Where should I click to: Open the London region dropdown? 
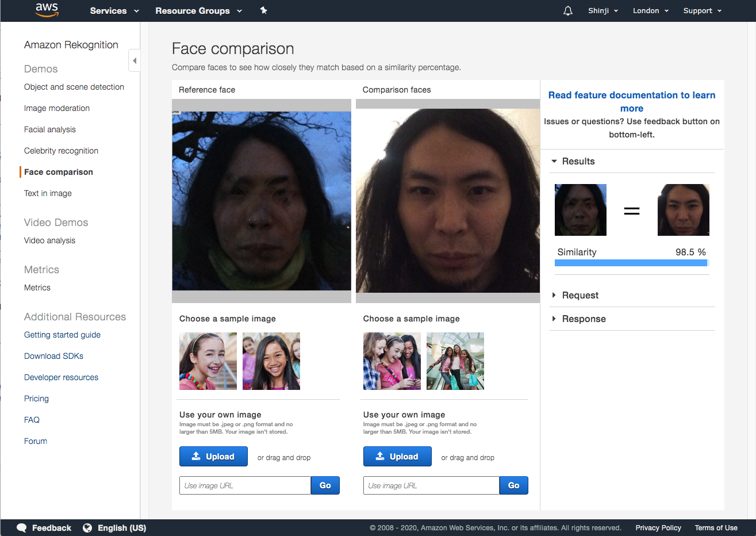651,11
